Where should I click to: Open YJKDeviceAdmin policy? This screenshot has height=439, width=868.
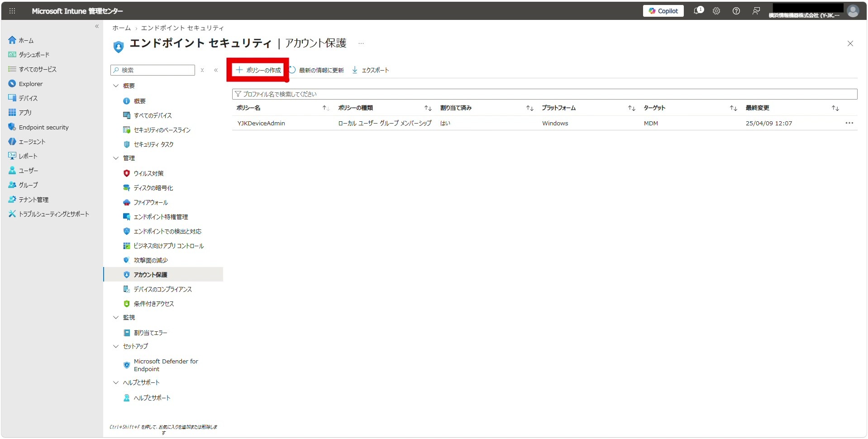261,123
